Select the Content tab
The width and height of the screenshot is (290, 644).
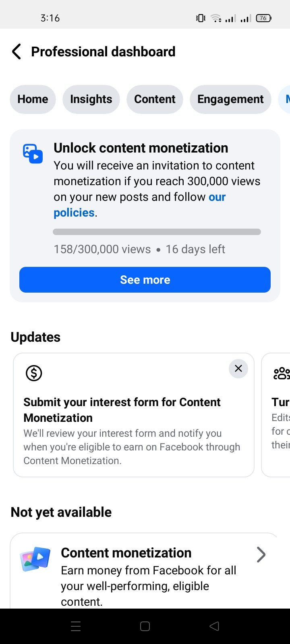click(155, 99)
